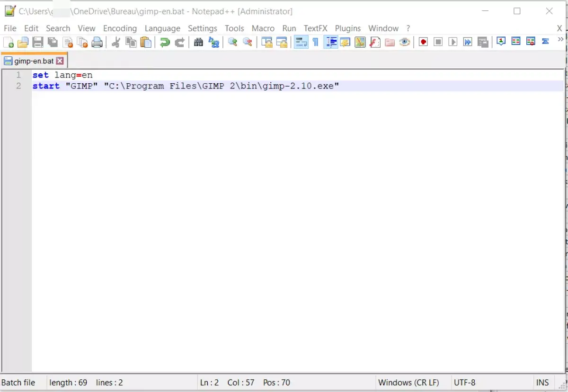
Task: Click the Close All documents toolbar icon
Action: [x=82, y=43]
